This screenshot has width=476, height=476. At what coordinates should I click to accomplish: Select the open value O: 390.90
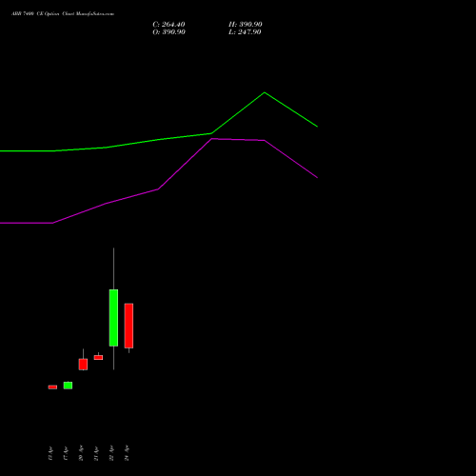[x=169, y=32]
